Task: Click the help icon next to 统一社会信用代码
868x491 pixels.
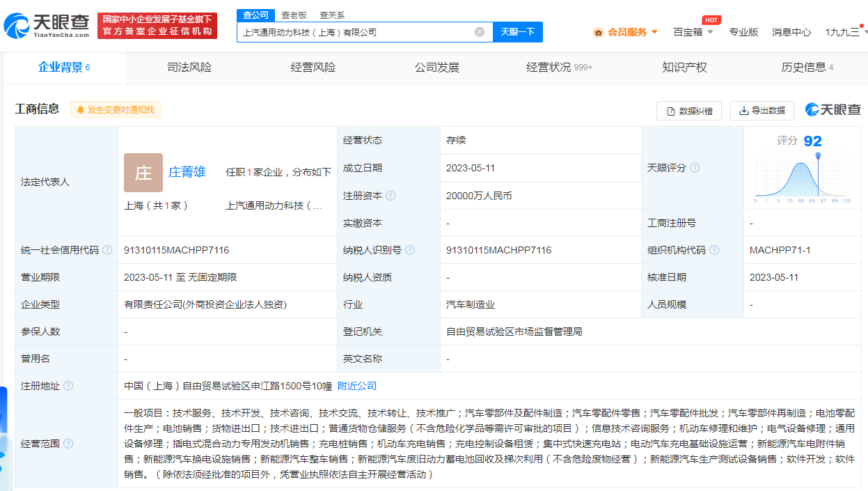Action: (x=107, y=250)
